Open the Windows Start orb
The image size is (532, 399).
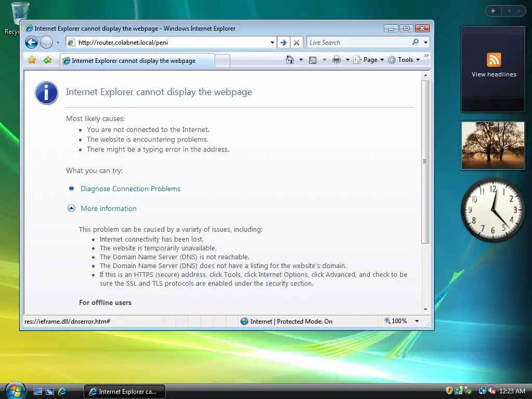(x=15, y=391)
